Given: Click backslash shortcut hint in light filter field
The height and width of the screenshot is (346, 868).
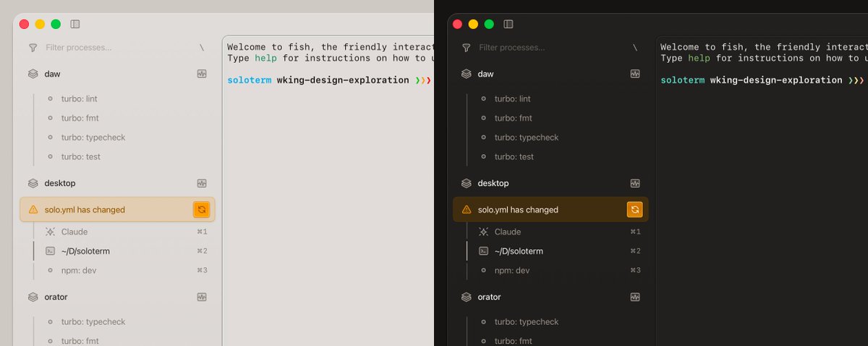Looking at the screenshot, I should (202, 48).
